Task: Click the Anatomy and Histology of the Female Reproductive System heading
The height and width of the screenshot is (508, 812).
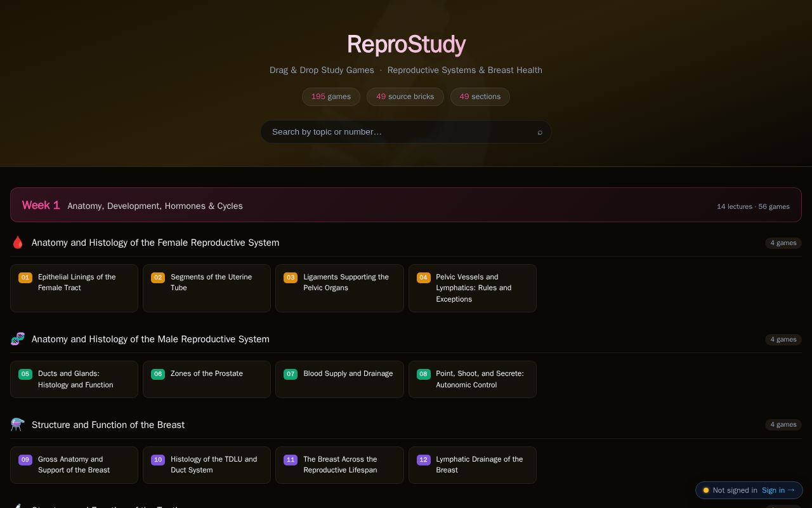Action: coord(155,243)
